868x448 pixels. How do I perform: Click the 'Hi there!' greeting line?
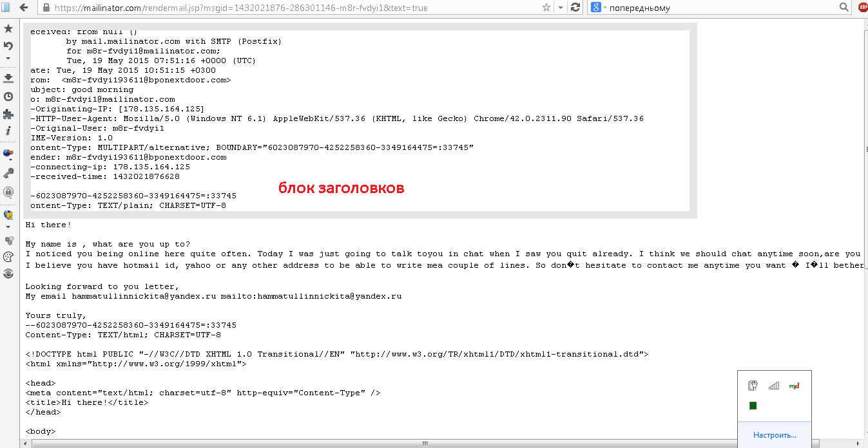(x=48, y=225)
